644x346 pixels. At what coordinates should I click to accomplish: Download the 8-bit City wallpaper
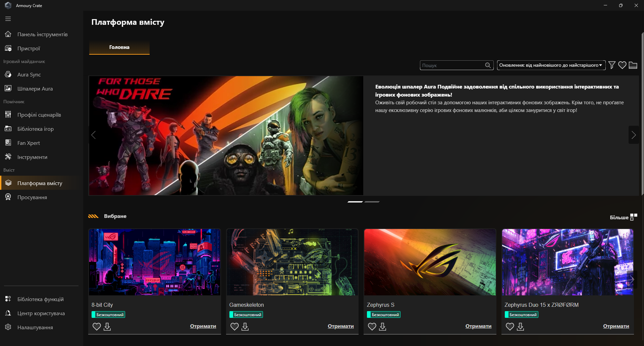point(107,327)
